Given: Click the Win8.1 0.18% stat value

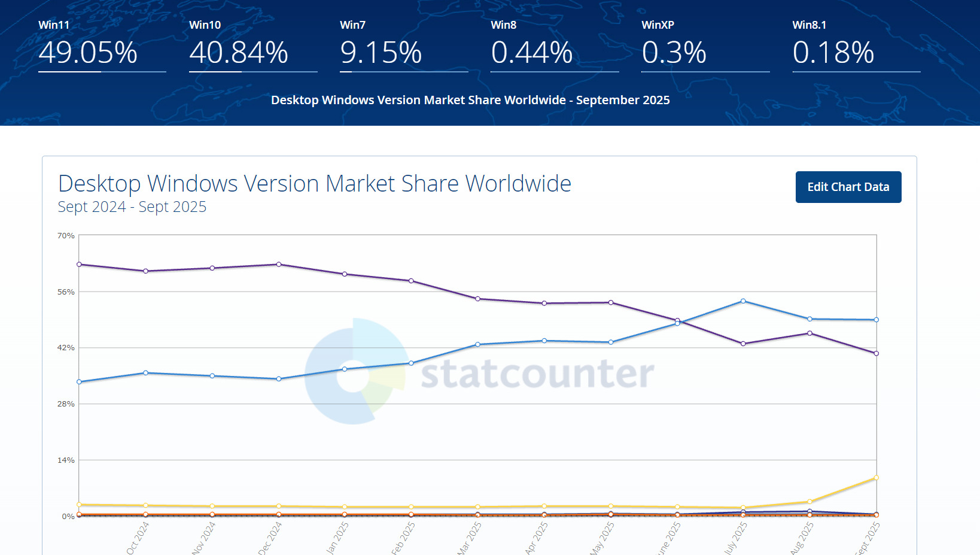Looking at the screenshot, I should (833, 52).
